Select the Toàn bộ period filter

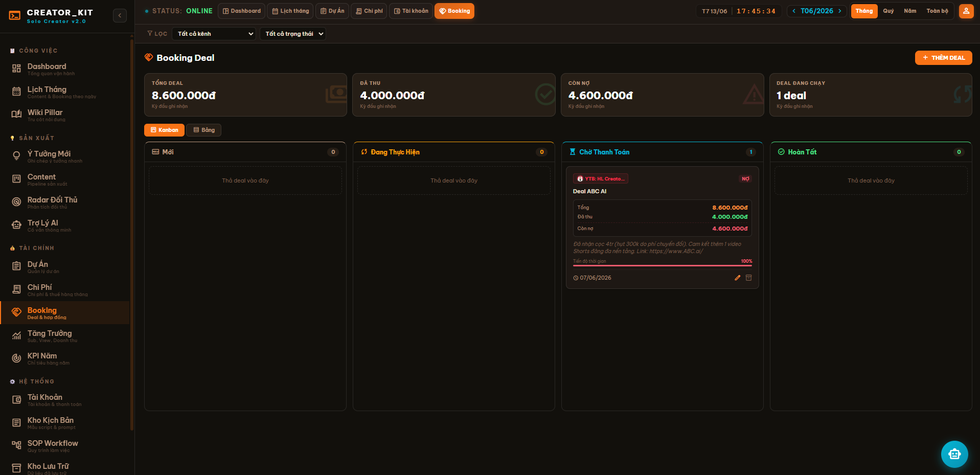pyautogui.click(x=937, y=11)
